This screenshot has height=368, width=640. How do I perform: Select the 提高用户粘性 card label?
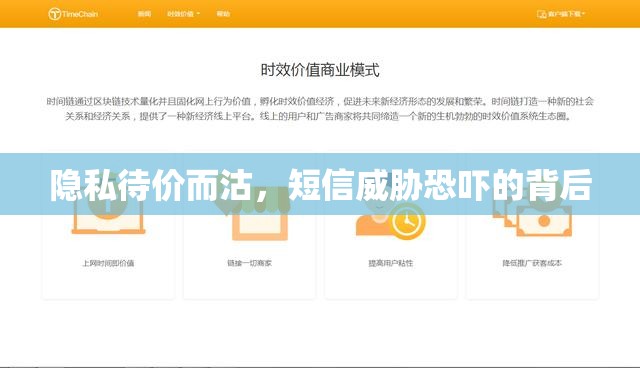pos(391,263)
